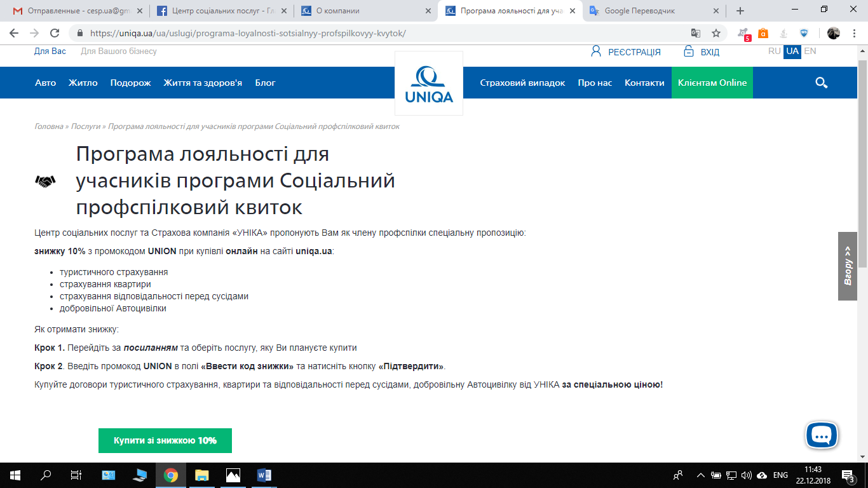Close the О компании tab

[x=428, y=11]
